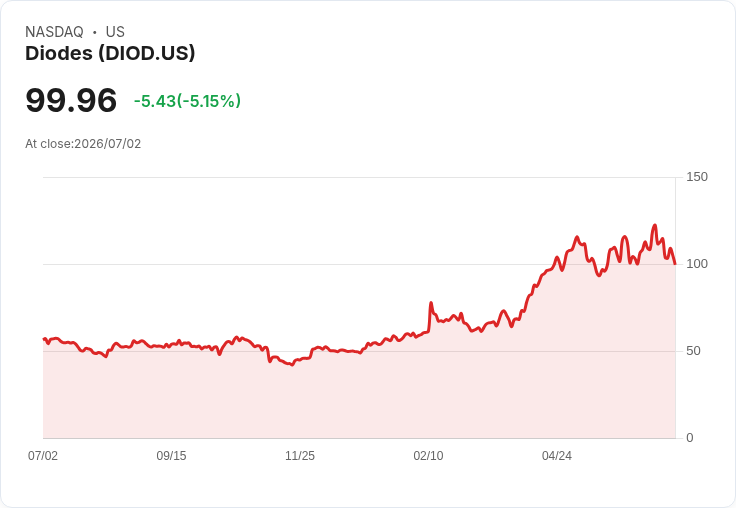This screenshot has width=736, height=508.
Task: Click the NASDAQ exchange label
Action: point(54,32)
